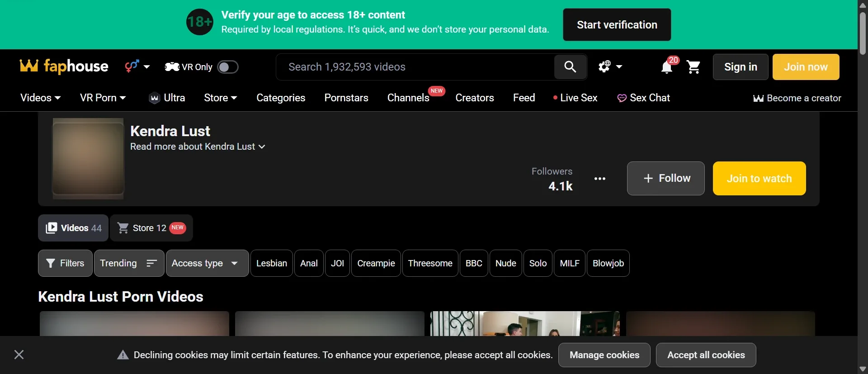This screenshot has height=374, width=868.
Task: Click the page vertical scrollbar thumb
Action: tap(863, 33)
